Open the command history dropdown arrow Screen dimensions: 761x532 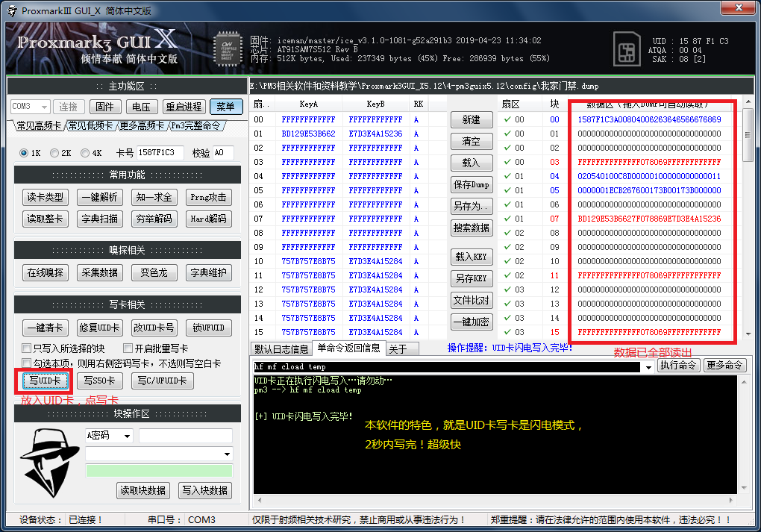[x=648, y=367]
